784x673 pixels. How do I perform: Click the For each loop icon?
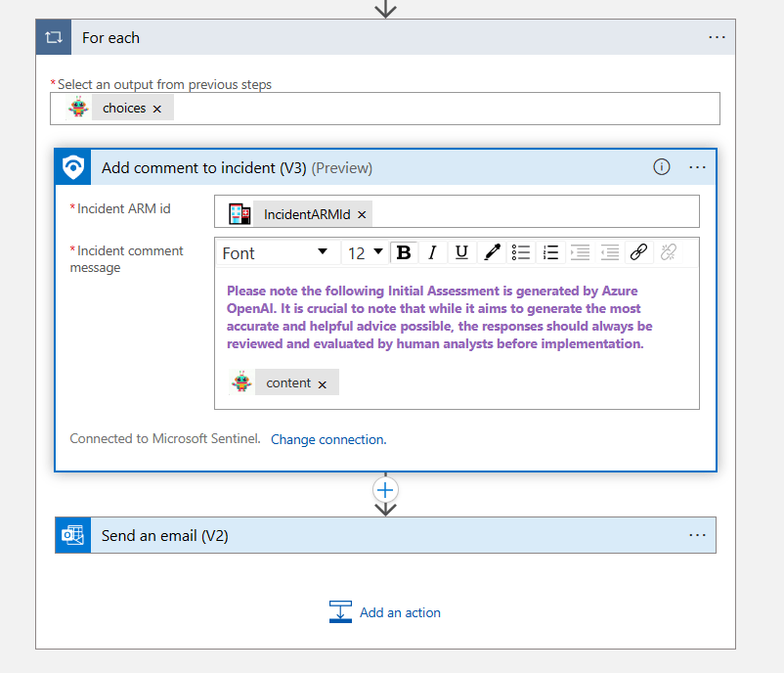pos(54,38)
